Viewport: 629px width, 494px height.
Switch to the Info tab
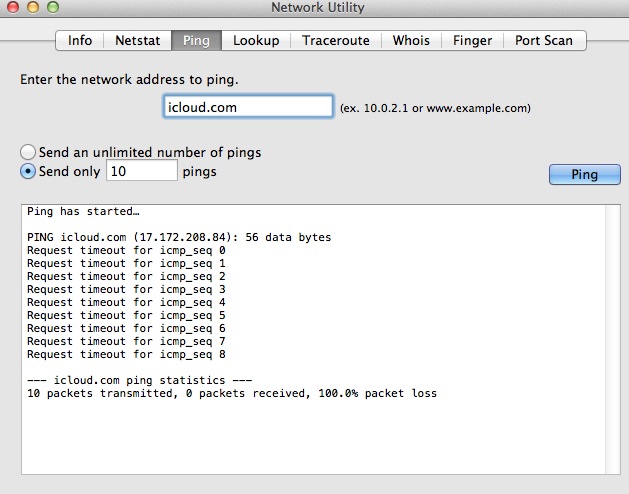(80, 41)
